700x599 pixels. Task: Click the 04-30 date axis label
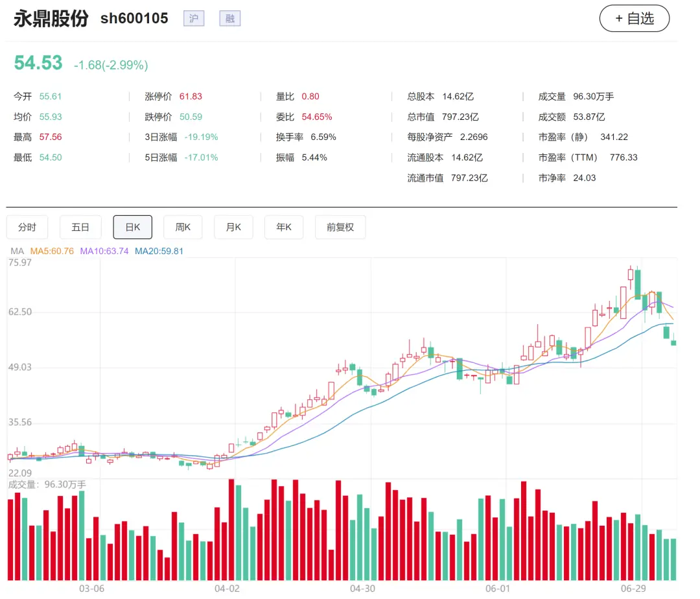[x=362, y=589]
